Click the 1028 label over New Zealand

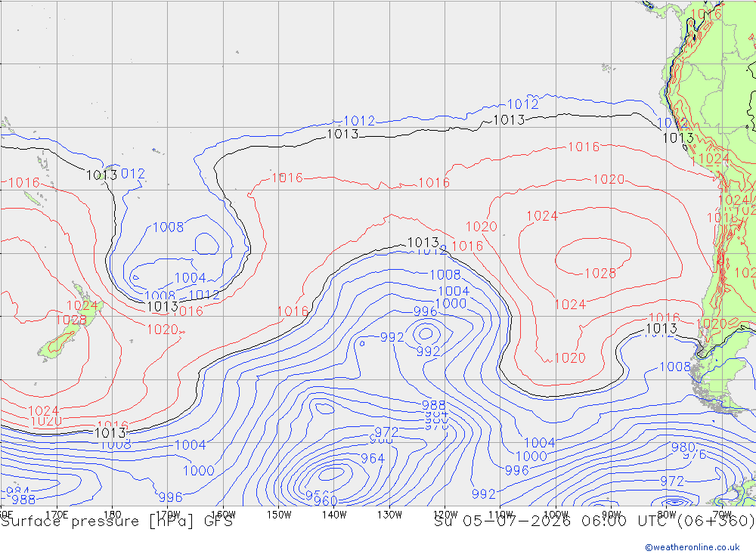click(x=71, y=320)
